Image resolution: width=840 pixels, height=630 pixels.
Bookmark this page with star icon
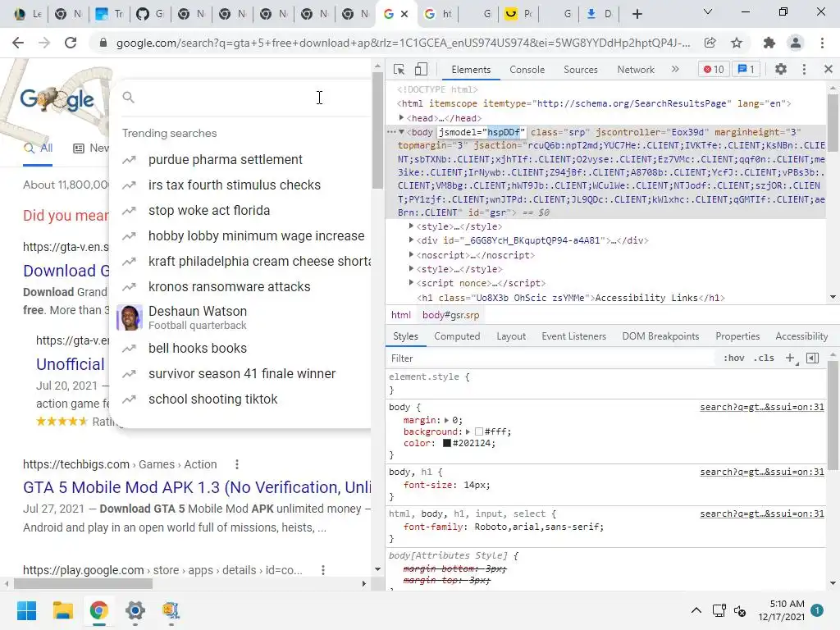[737, 43]
